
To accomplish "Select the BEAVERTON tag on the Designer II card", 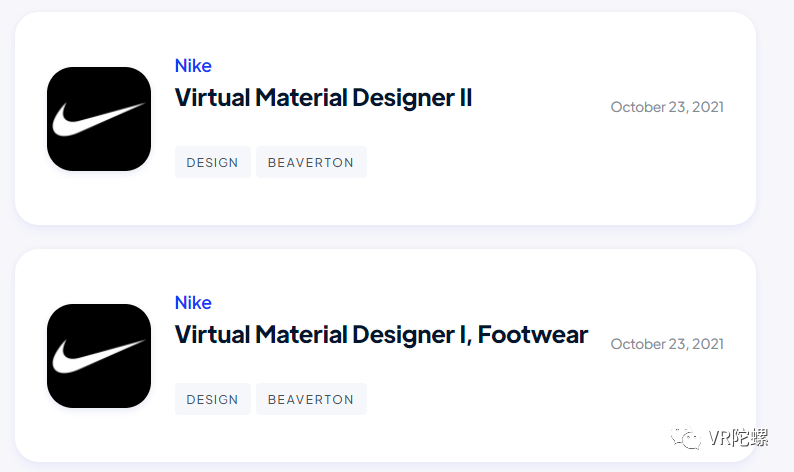I will 311,162.
